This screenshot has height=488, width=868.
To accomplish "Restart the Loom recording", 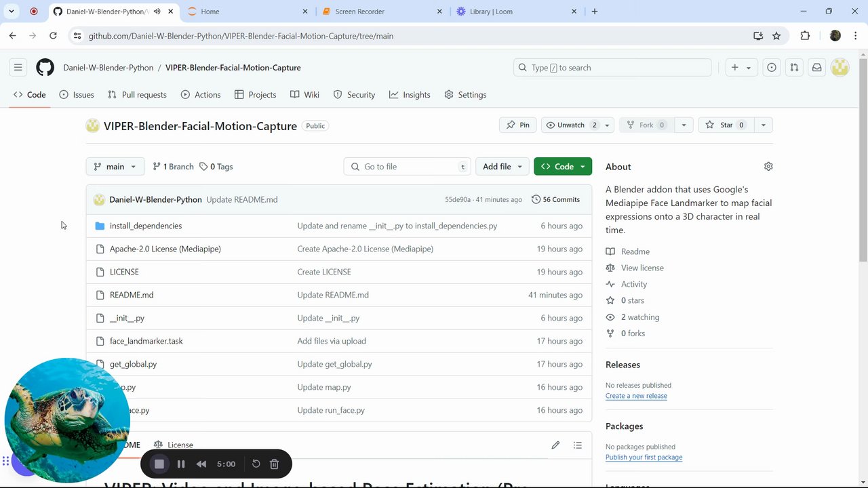I will 256,464.
